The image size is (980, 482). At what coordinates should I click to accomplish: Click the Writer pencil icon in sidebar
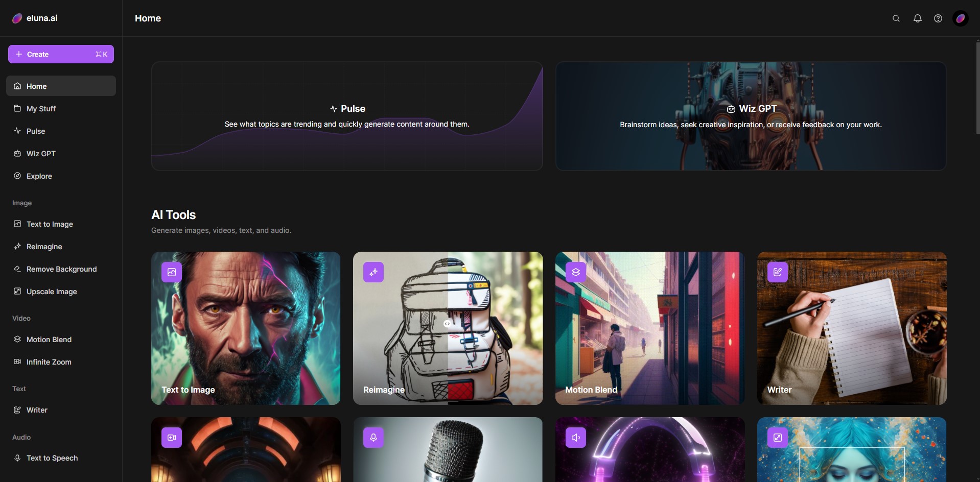click(17, 409)
